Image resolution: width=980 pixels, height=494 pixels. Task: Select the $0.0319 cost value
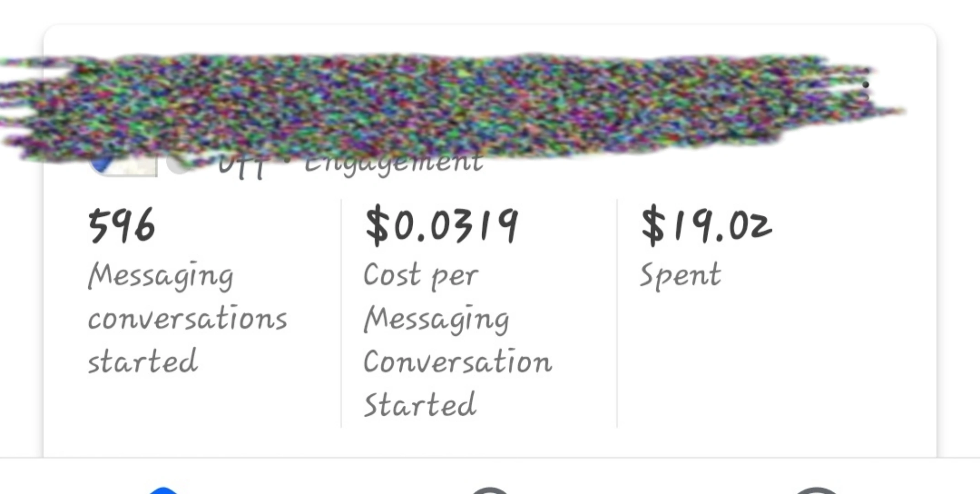click(x=442, y=226)
